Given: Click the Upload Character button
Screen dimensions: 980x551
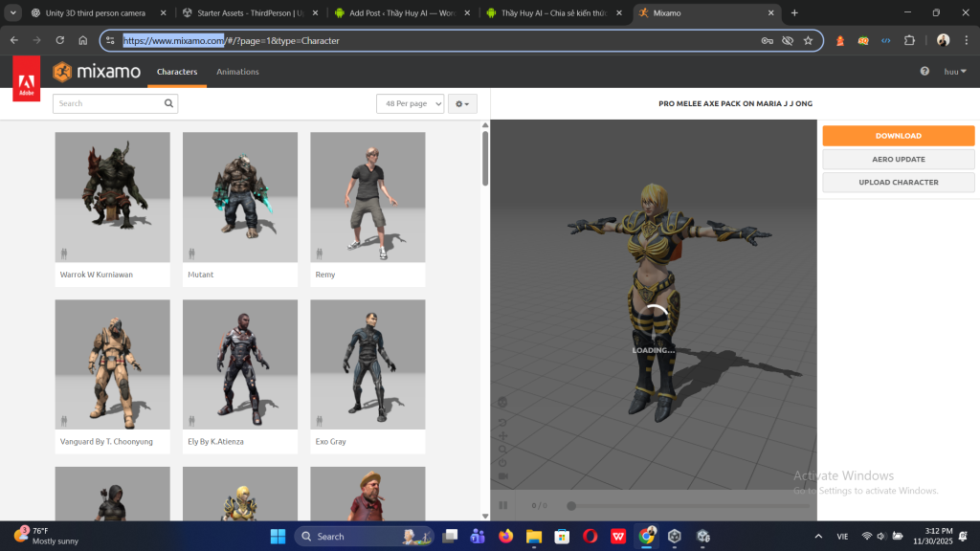Looking at the screenshot, I should point(898,182).
